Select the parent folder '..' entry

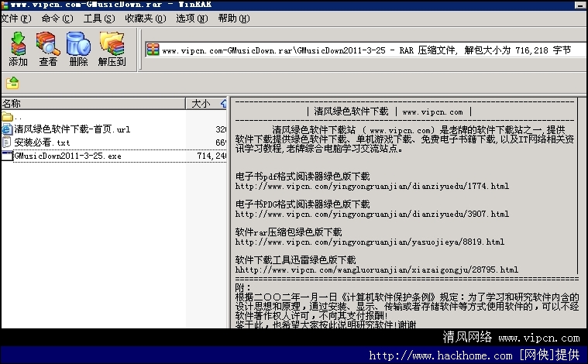click(12, 117)
